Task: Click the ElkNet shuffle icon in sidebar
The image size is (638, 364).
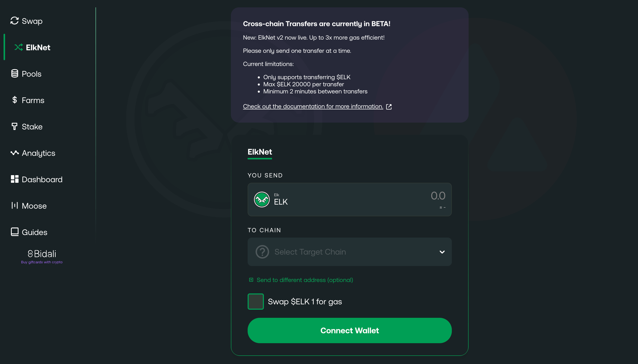Action: (19, 47)
